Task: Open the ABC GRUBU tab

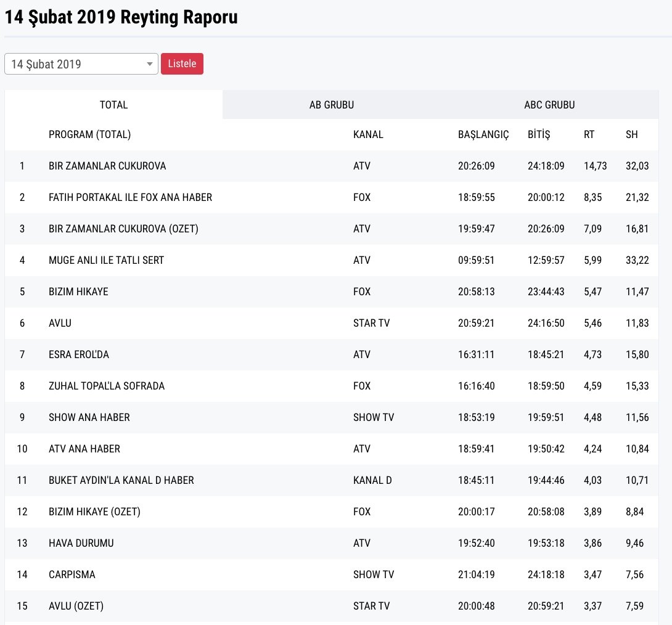Action: click(x=549, y=105)
